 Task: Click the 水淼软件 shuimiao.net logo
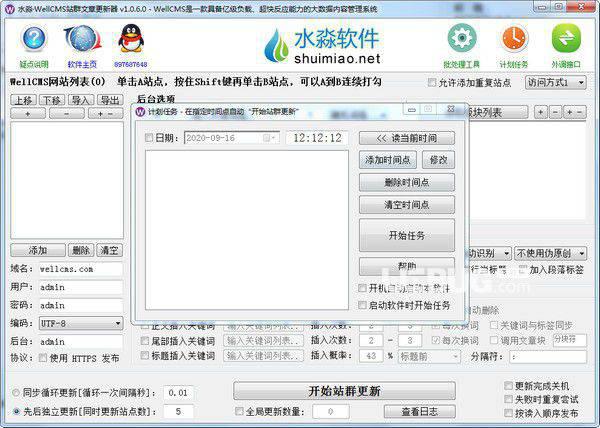(x=322, y=45)
